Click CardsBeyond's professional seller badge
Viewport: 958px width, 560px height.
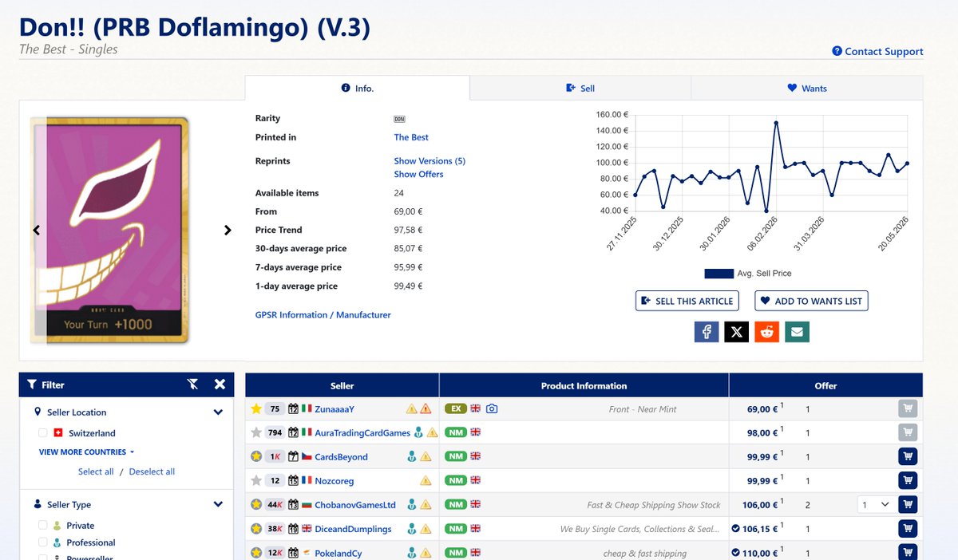411,456
